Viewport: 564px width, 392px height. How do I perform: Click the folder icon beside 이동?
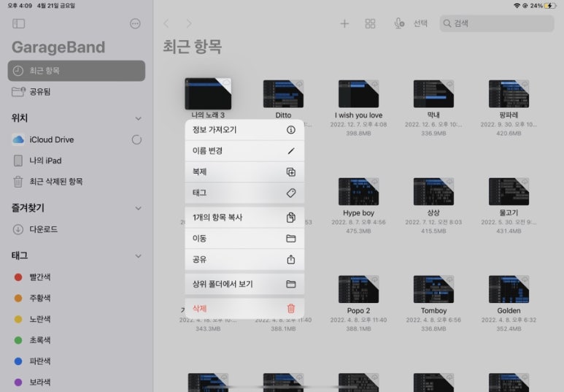(x=290, y=238)
